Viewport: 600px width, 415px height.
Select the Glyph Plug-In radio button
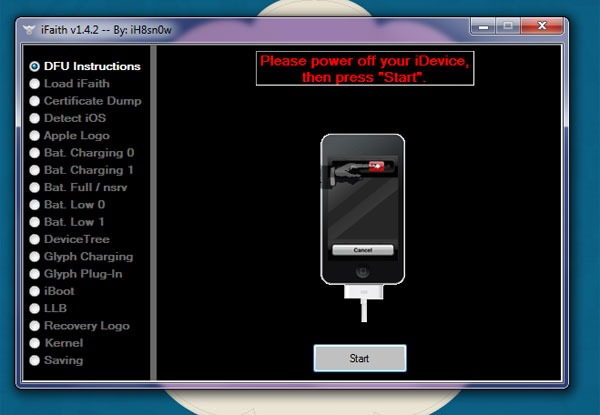34,274
